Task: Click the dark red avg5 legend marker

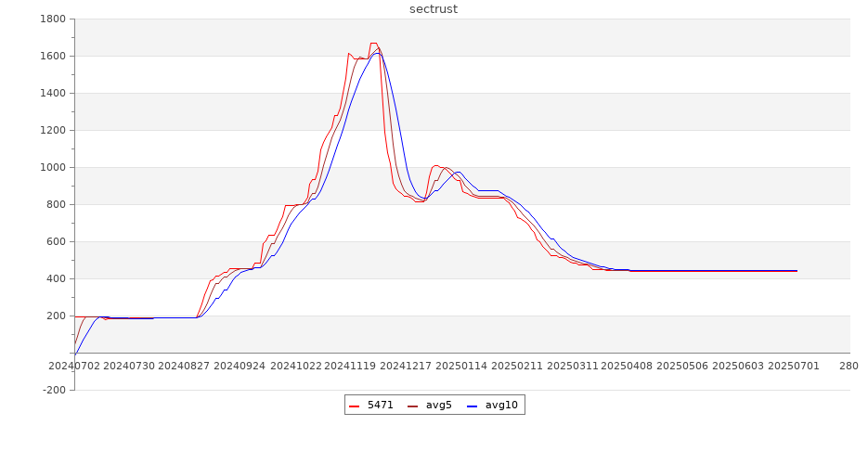Action: 412,406
